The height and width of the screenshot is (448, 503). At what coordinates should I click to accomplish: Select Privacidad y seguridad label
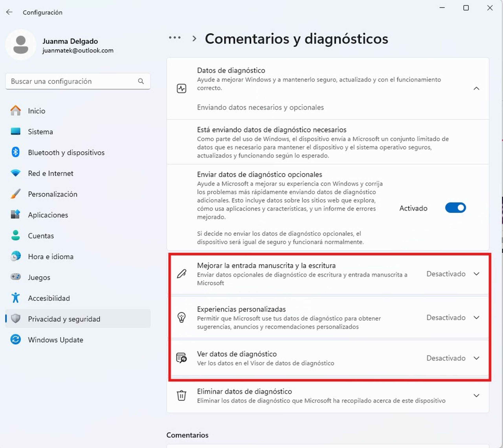pyautogui.click(x=64, y=319)
